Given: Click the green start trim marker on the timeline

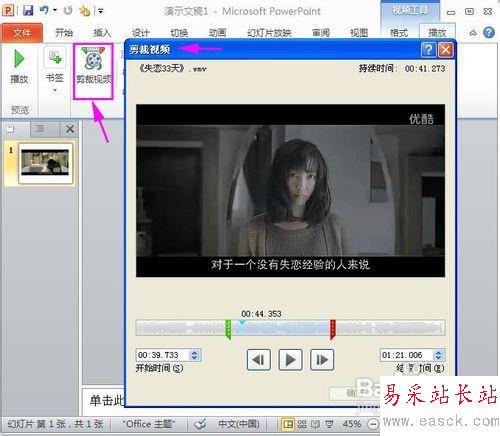Looking at the screenshot, I should point(228,330).
